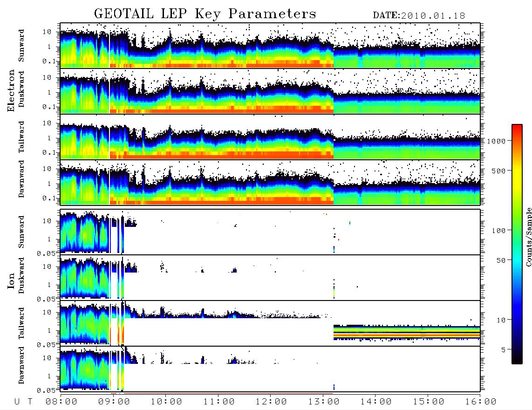Click the "10:00" time tick label
532x410 pixels.
tap(166, 402)
